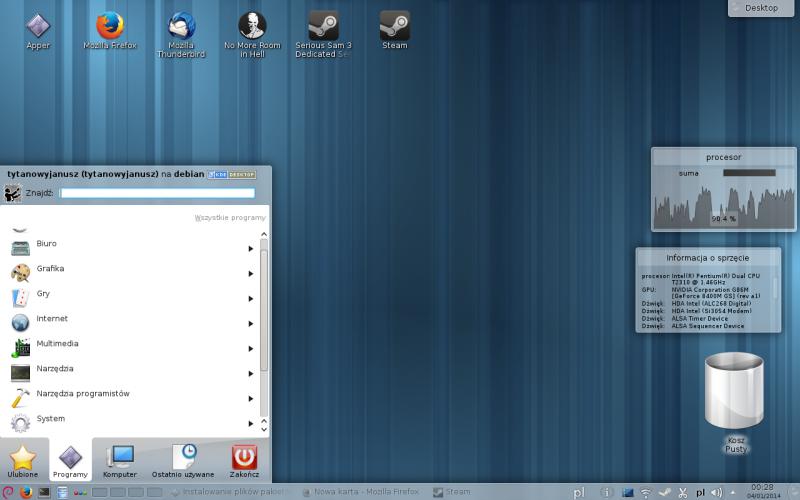Switch to the Komputer tab

120,460
